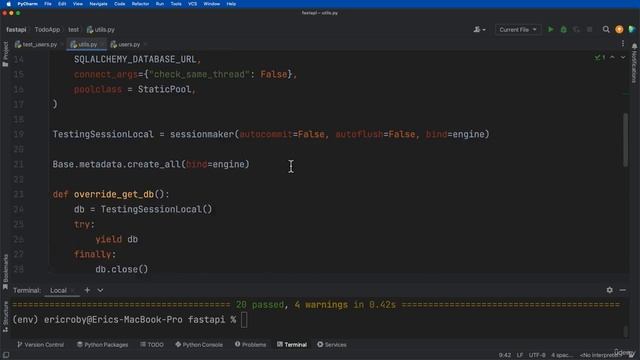Open the Navigate menu

coord(98,4)
